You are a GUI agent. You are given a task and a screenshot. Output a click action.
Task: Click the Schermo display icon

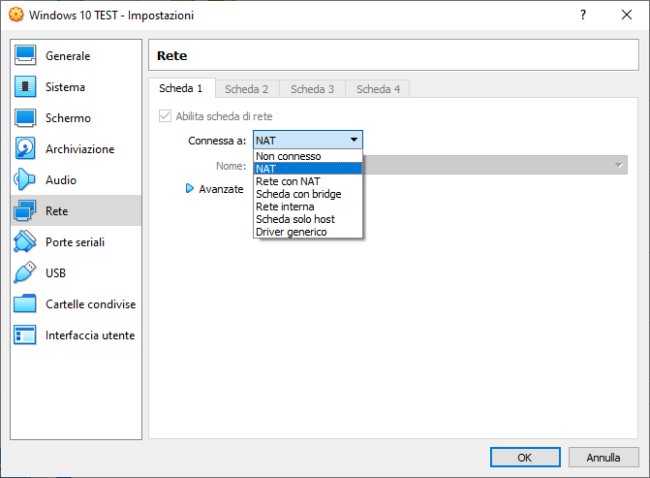pos(25,118)
